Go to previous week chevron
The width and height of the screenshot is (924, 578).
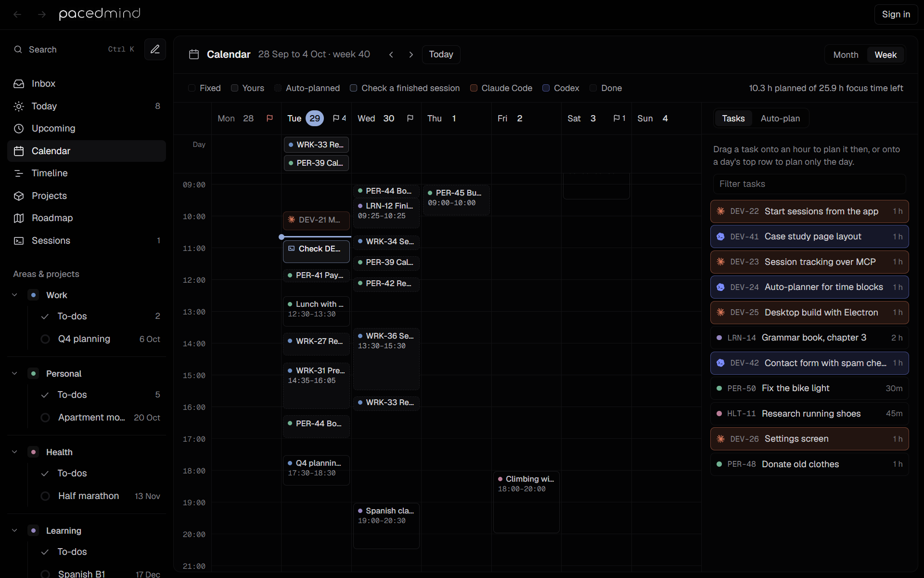(391, 54)
